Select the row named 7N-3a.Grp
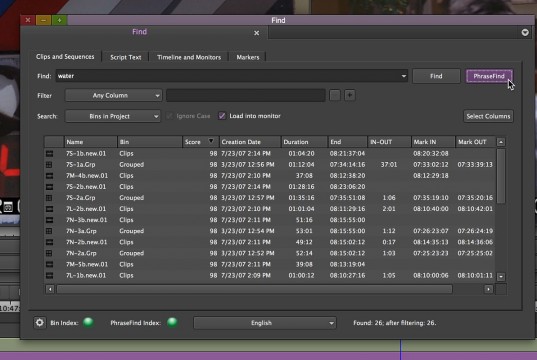 (x=270, y=231)
